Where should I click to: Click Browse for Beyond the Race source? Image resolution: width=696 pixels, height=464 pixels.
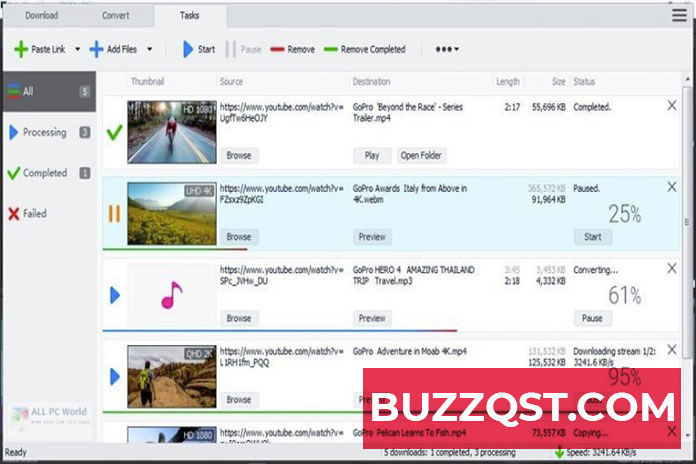click(x=239, y=155)
